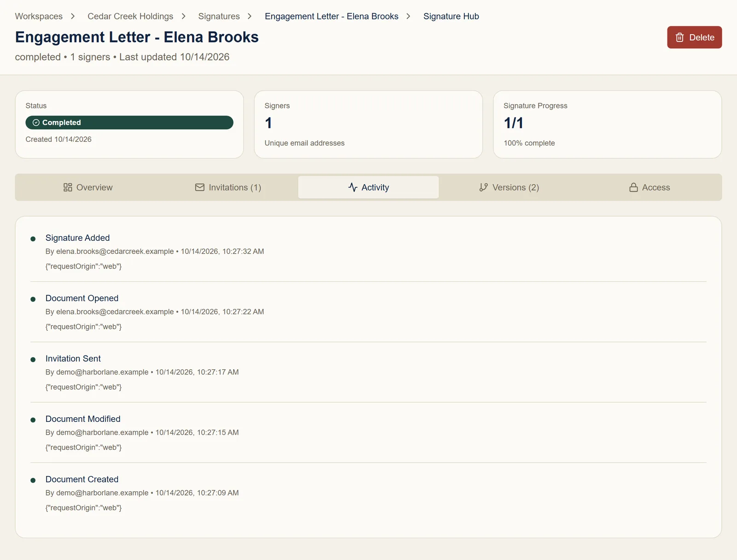Click the chevron after Cedar Creek Holdings breadcrumb
Image resolution: width=737 pixels, height=560 pixels.
click(x=184, y=16)
